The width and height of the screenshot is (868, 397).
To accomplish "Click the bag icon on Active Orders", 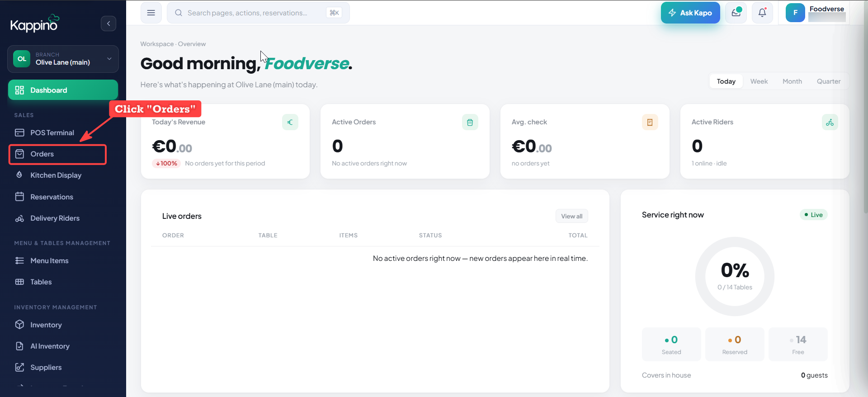I will pos(470,122).
